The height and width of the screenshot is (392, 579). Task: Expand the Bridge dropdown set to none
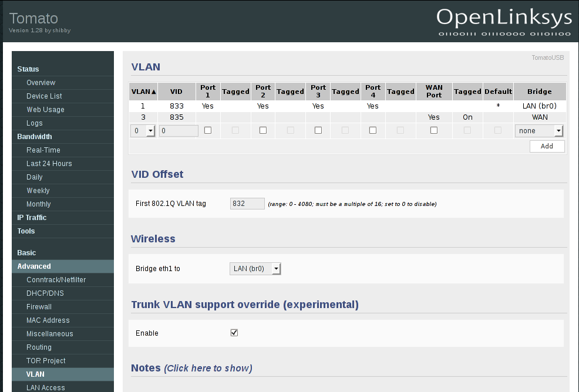[x=539, y=131]
